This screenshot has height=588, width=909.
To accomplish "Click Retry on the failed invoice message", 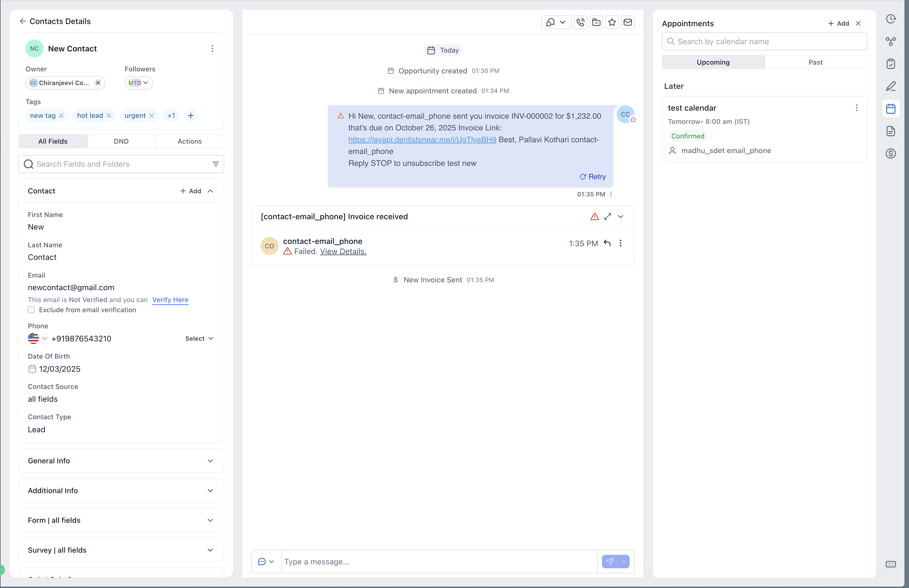I will [x=593, y=176].
